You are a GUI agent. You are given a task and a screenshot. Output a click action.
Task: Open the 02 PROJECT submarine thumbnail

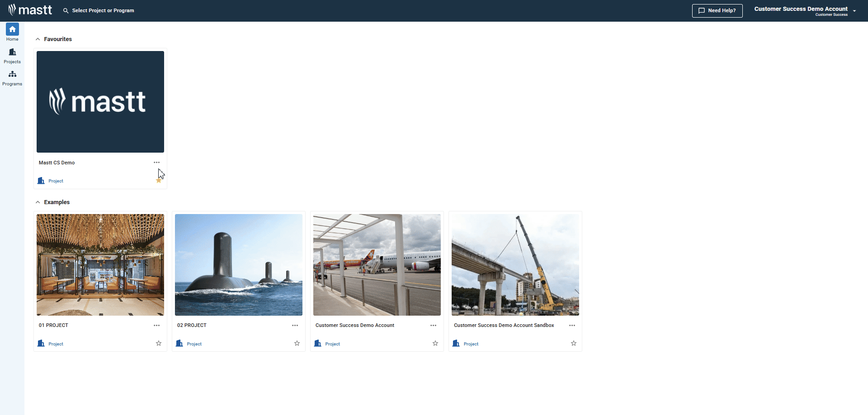click(x=239, y=265)
